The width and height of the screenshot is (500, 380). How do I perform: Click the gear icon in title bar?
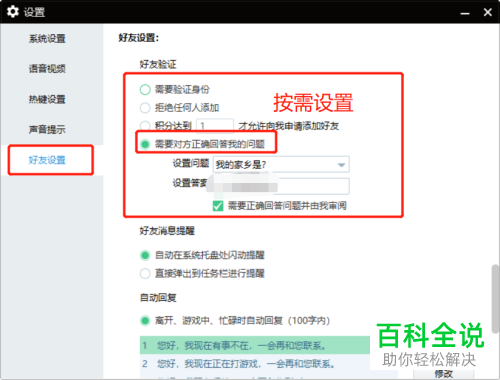(13, 12)
